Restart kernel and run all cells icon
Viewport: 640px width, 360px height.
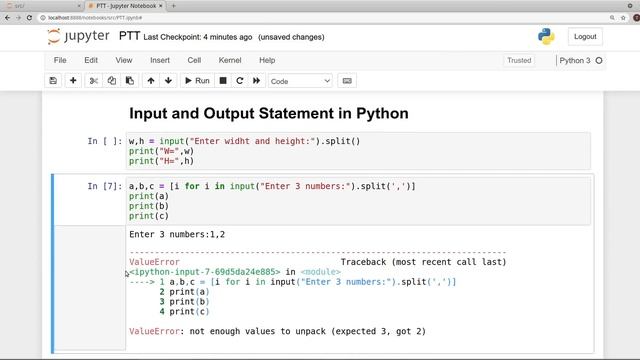tap(256, 81)
